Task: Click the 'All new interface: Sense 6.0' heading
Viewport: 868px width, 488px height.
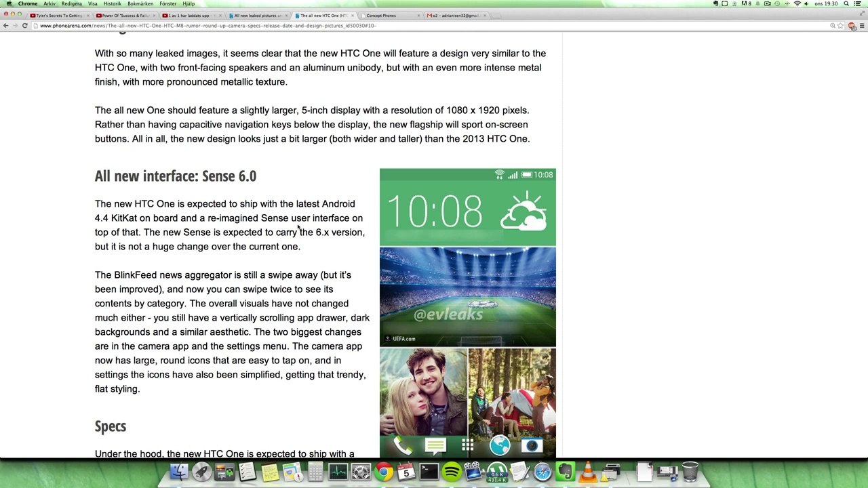Action: coord(176,176)
